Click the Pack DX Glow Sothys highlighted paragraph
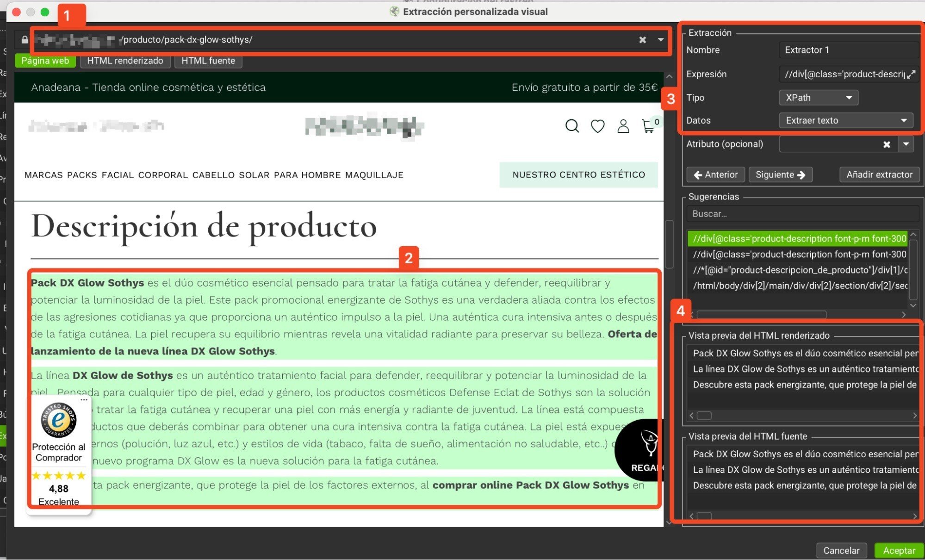925x560 pixels. pyautogui.click(x=344, y=317)
